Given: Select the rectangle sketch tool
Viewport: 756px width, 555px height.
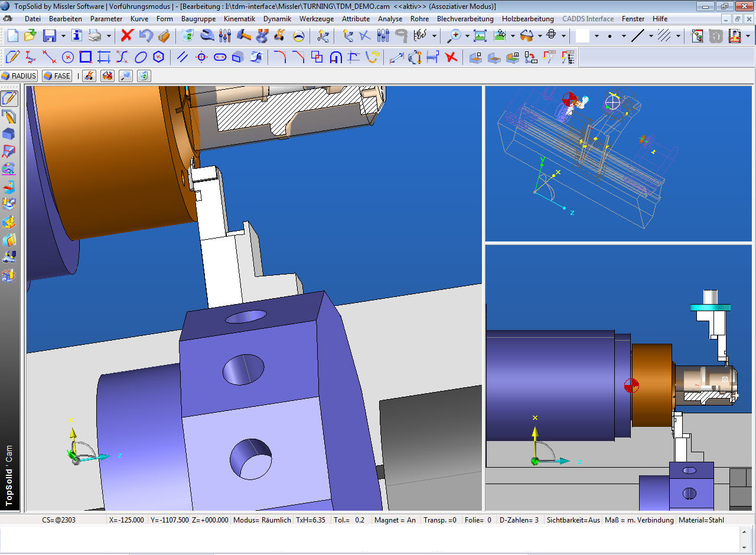Looking at the screenshot, I should coord(86,57).
